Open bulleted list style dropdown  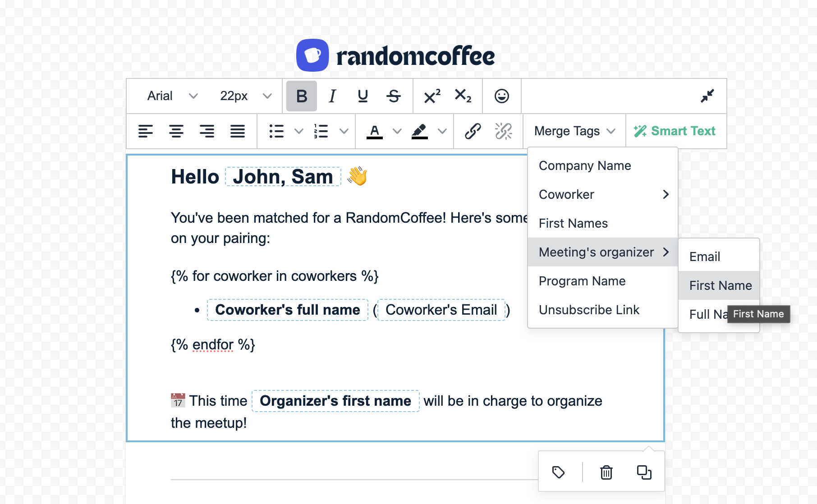pos(298,131)
